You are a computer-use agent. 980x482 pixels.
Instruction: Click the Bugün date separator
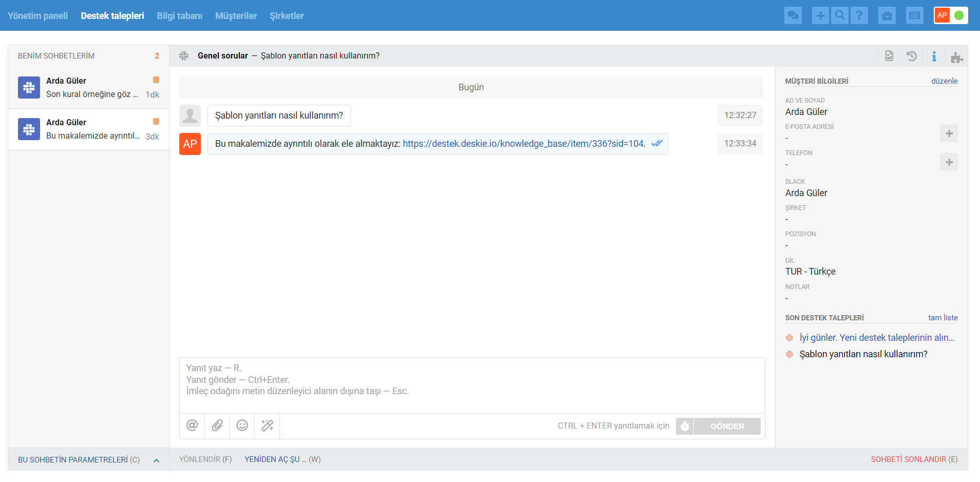(471, 87)
